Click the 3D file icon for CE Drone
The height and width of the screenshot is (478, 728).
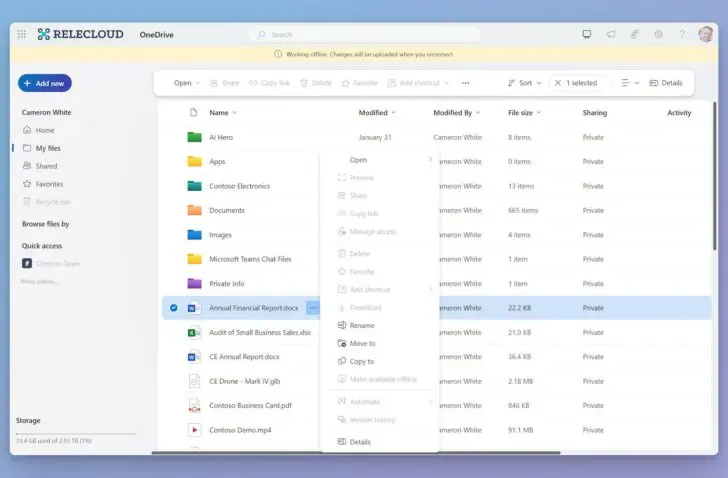194,381
